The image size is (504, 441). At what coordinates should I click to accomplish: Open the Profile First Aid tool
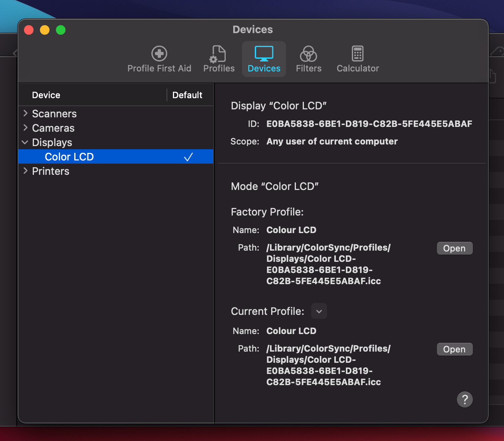pyautogui.click(x=159, y=59)
